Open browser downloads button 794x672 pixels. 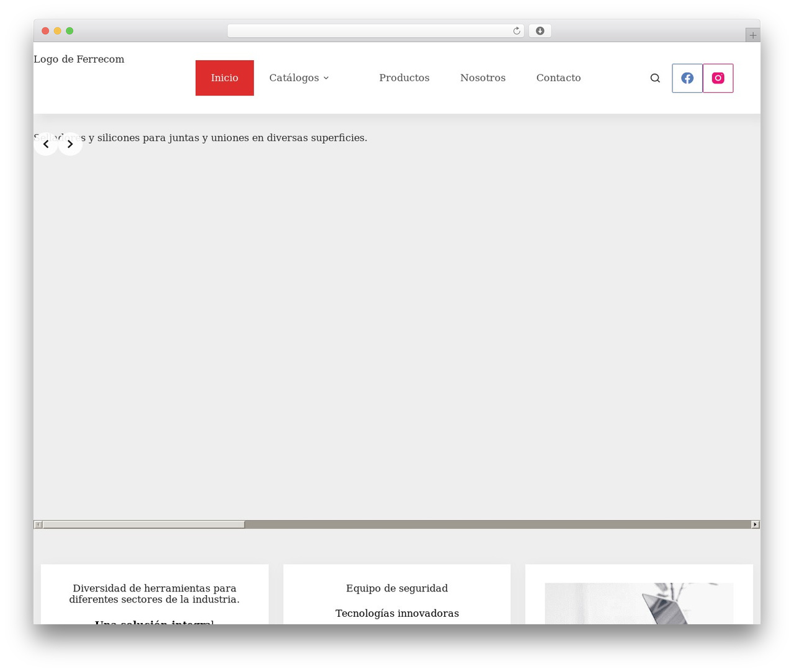[x=540, y=31]
